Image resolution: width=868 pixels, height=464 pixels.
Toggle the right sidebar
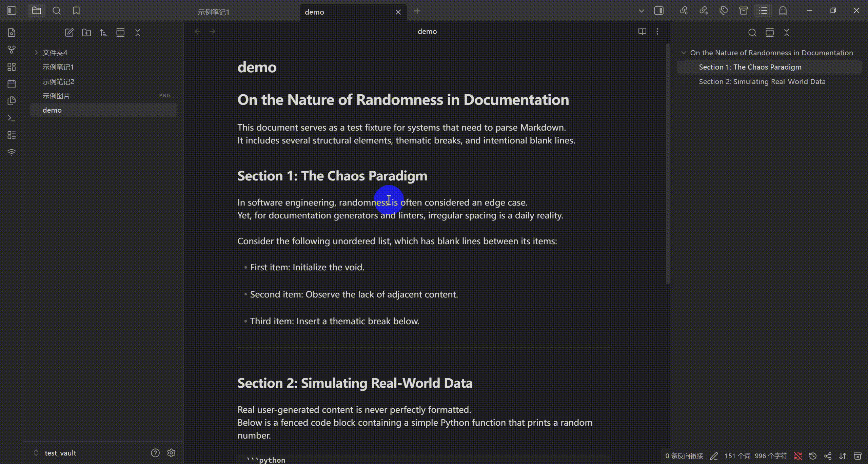[659, 11]
